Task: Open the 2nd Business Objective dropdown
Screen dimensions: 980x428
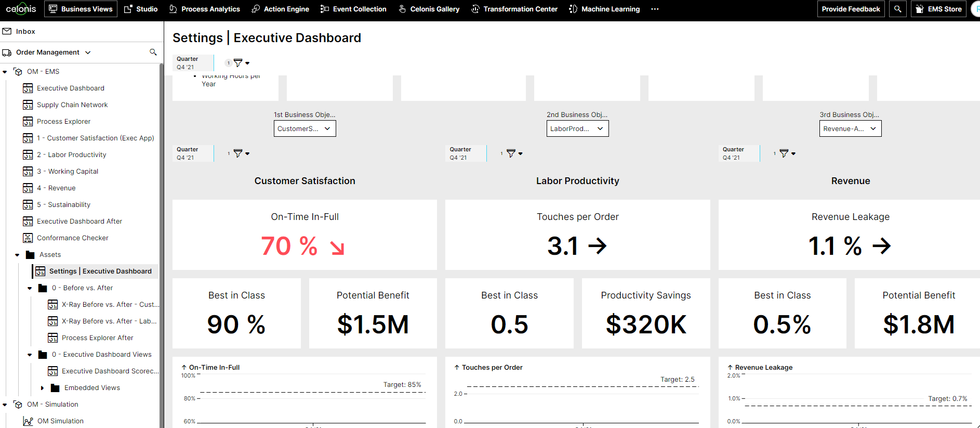Action: pyautogui.click(x=577, y=128)
